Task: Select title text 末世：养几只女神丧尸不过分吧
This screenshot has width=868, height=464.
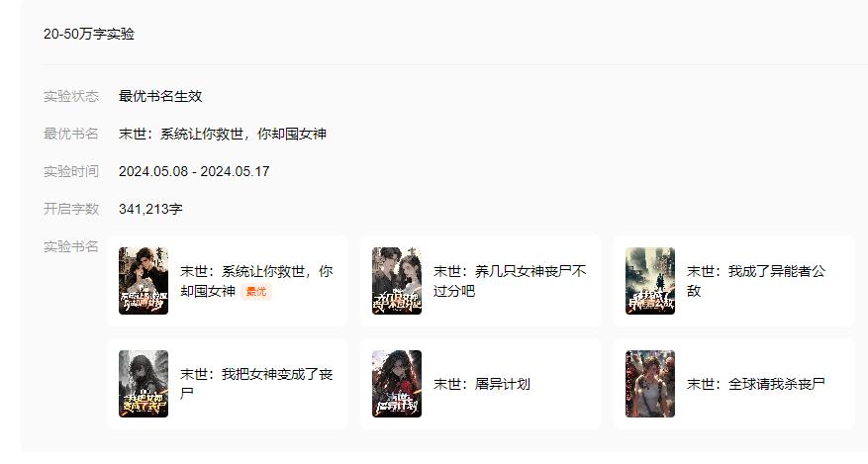Action: tap(510, 281)
